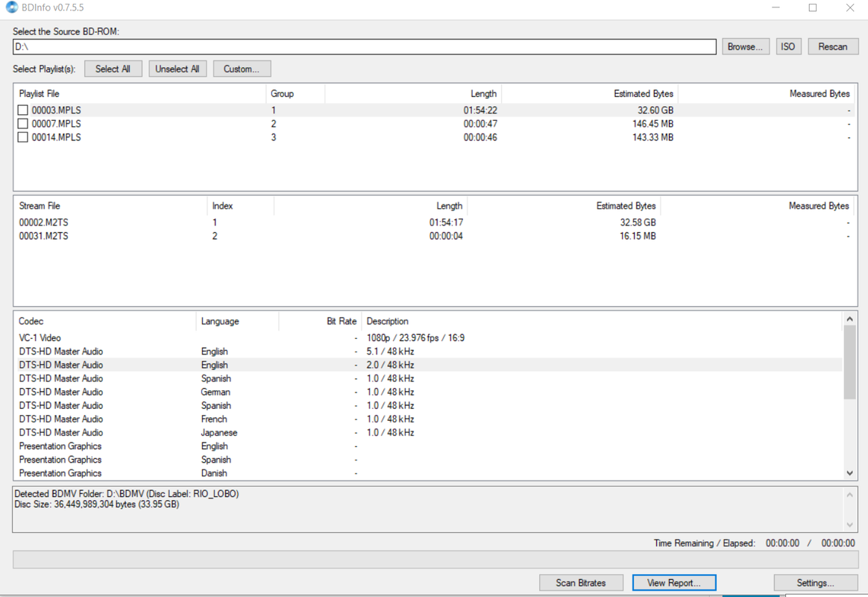The height and width of the screenshot is (597, 868).
Task: Click the Language column header
Action: tap(237, 321)
